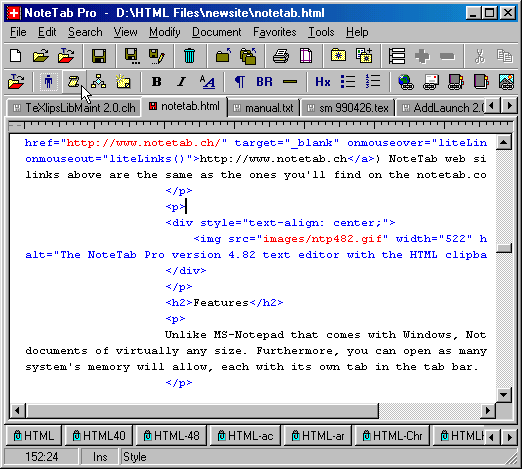Click the yellow scroll icon under the cursor
Viewport: 522px width, 469px height.
(73, 81)
